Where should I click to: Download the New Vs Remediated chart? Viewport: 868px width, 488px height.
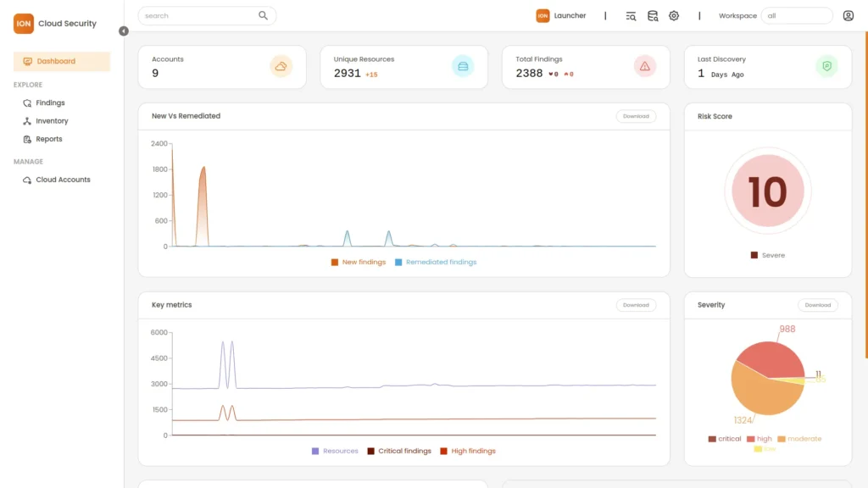[x=636, y=116]
